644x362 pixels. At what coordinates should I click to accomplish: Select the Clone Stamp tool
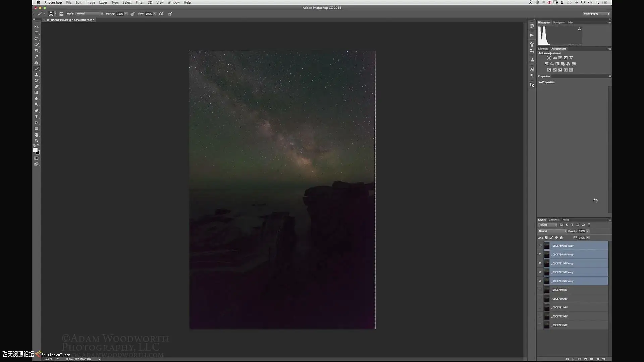coord(37,75)
